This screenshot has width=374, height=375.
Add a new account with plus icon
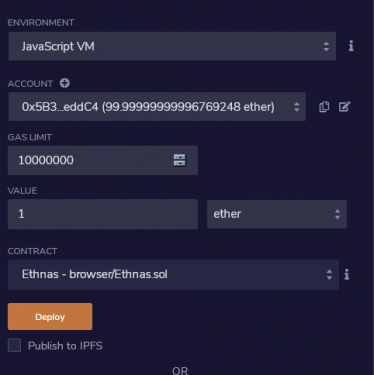[65, 83]
